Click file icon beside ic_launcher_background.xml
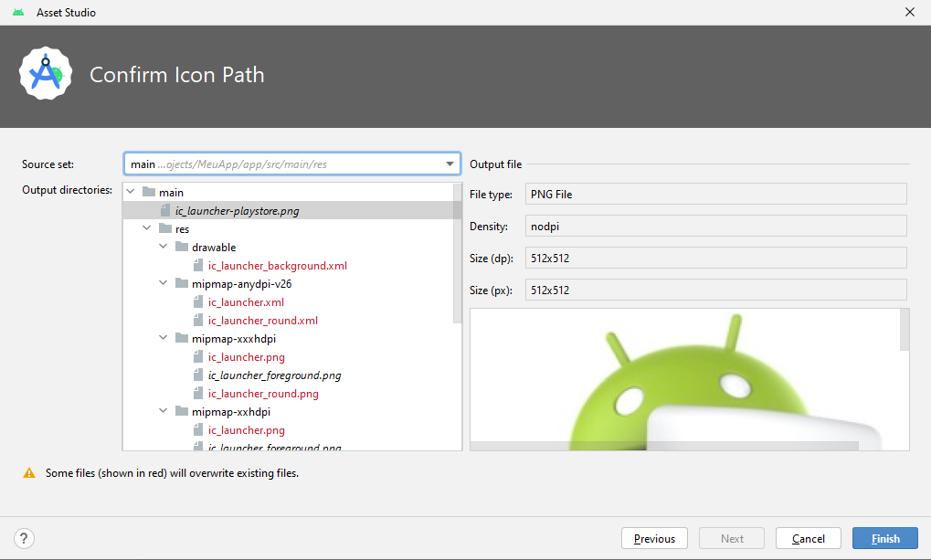Screen dimensions: 931x560 coord(198,266)
